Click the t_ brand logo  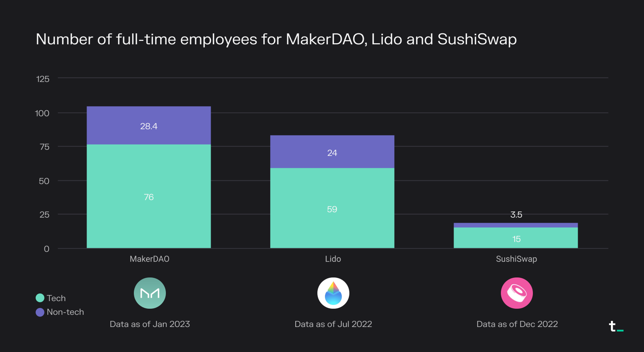point(616,327)
